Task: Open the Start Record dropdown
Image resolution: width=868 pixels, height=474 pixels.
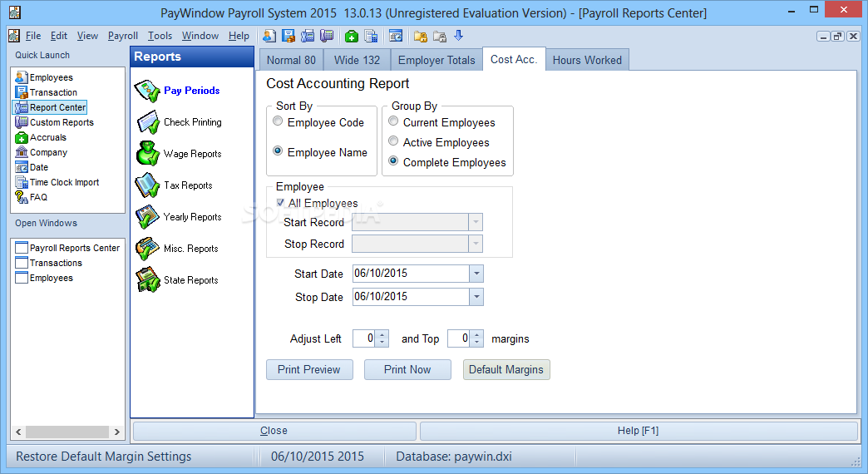Action: point(476,222)
